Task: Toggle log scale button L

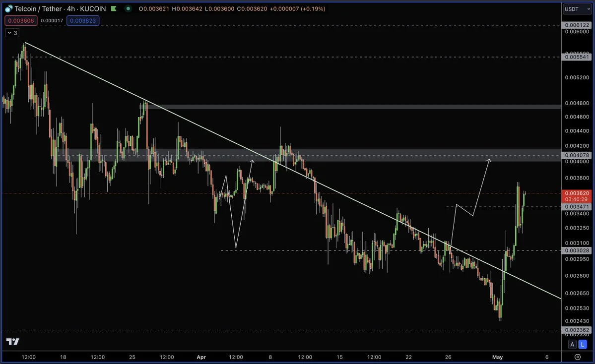Action: (x=582, y=344)
